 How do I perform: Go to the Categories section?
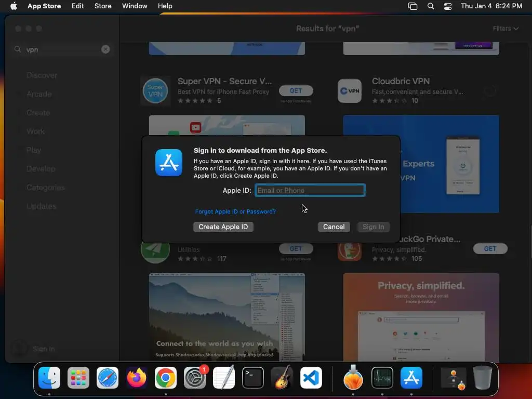pos(46,188)
